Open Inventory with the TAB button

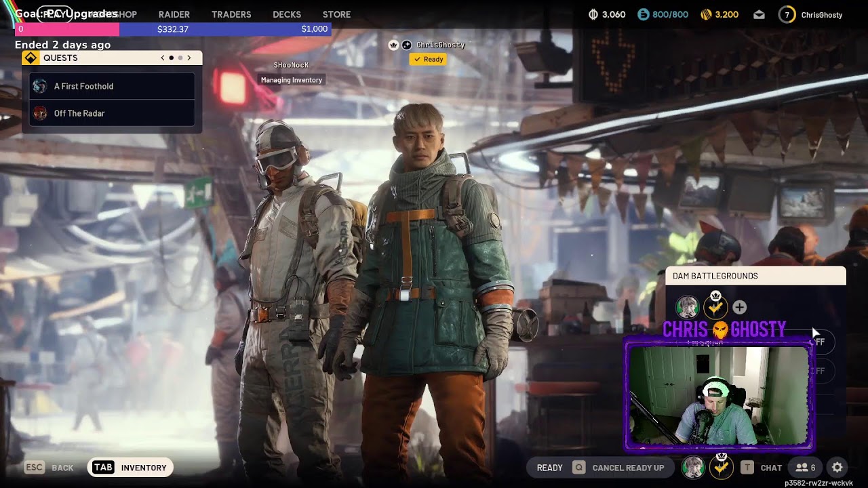coord(130,468)
